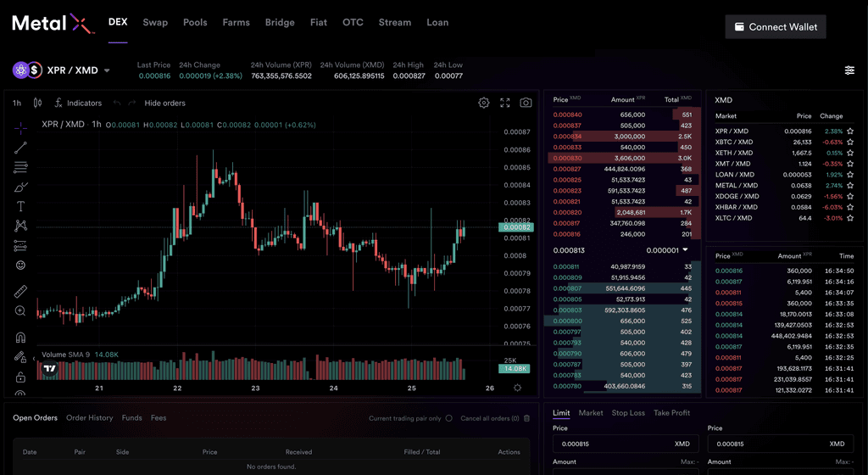Select the chart patterns tool
The height and width of the screenshot is (475, 868).
click(20, 226)
